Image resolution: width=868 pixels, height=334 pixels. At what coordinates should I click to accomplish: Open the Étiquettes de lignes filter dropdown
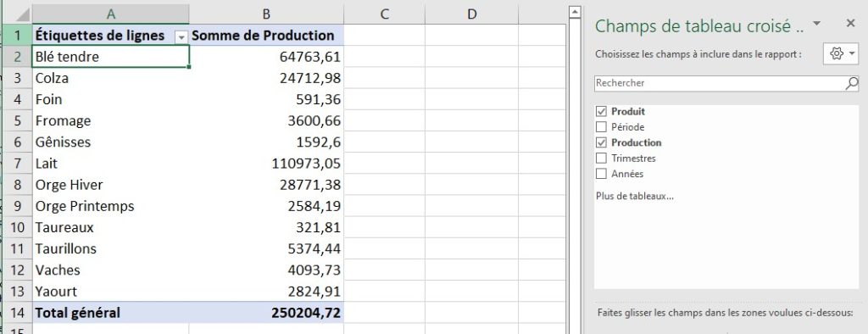[181, 37]
